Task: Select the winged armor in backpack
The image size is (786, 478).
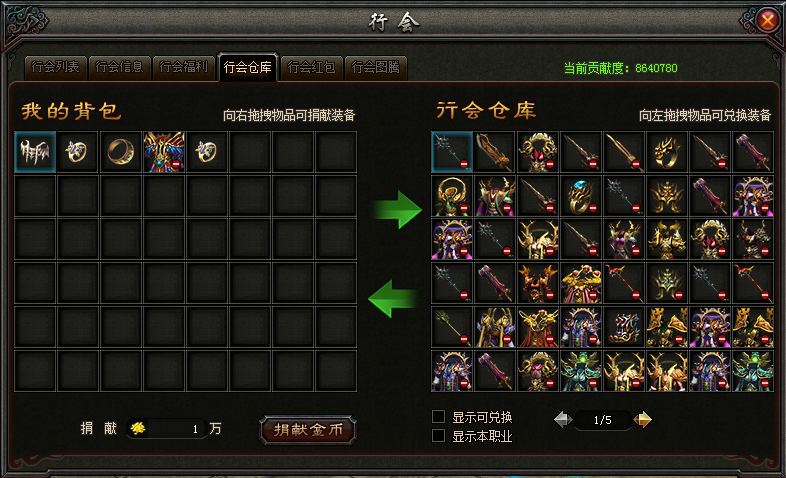Action: tap(164, 152)
